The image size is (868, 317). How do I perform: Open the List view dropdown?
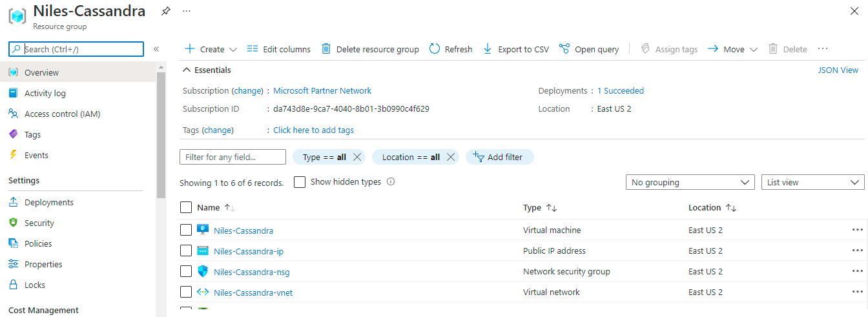(812, 183)
